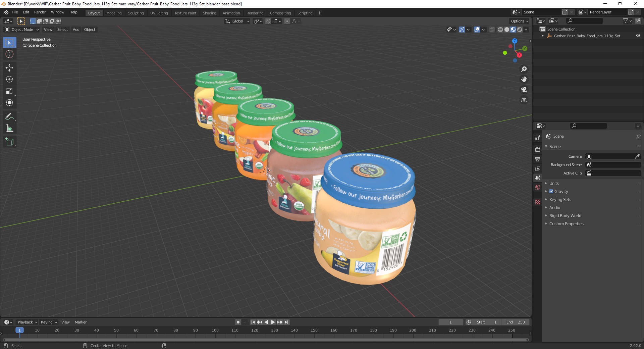Click the current frame field showing 1
Image resolution: width=644 pixels, height=349 pixels.
451,322
